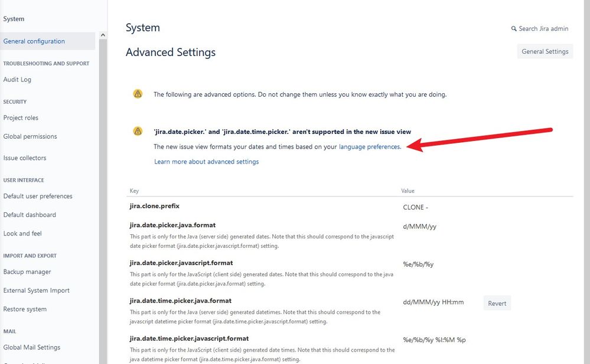Click the USER INTERFACE section label

(x=24, y=180)
